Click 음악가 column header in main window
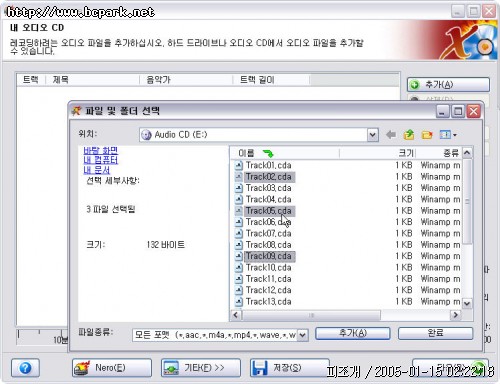The height and width of the screenshot is (384, 500). coord(186,80)
